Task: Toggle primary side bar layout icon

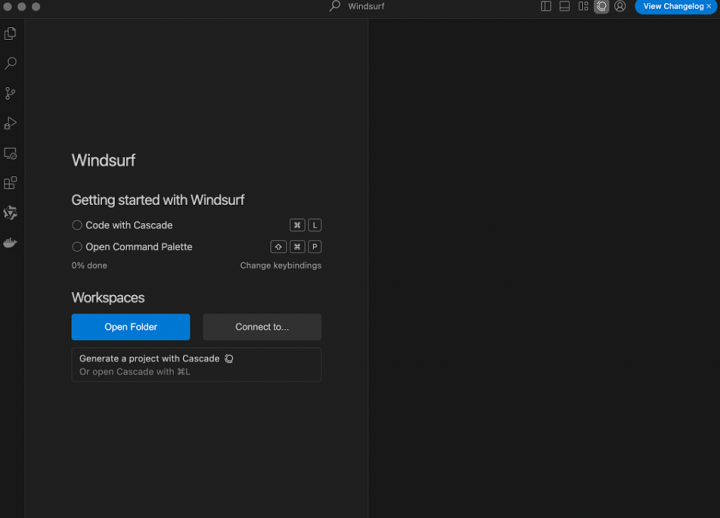Action: click(546, 6)
